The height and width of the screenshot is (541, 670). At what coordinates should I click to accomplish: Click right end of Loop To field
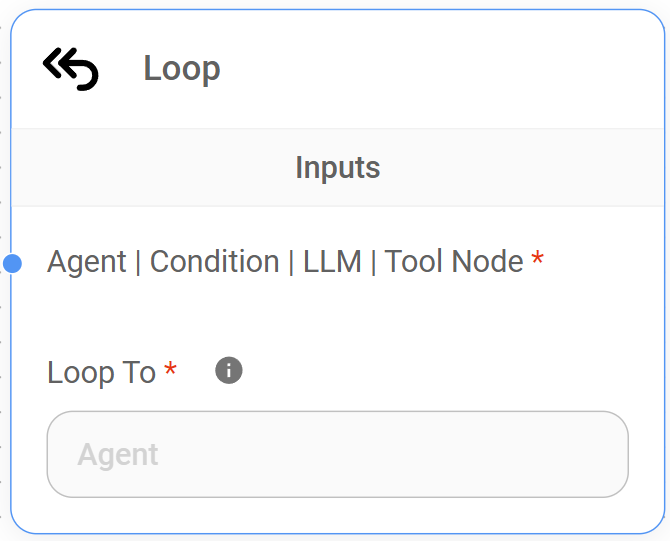600,454
